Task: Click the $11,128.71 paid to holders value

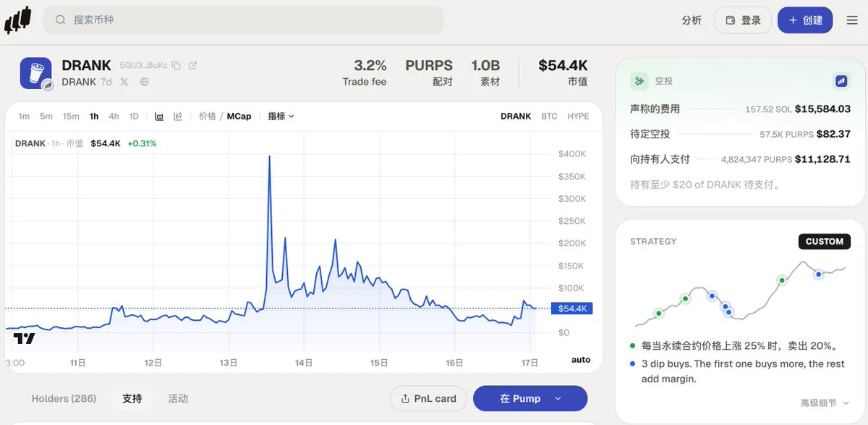Action: pos(822,159)
